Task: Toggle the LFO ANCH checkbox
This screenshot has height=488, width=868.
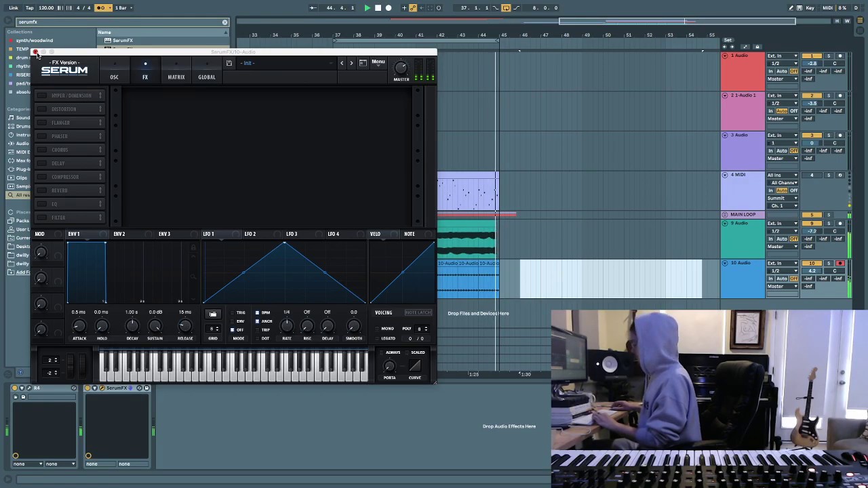Action: 258,321
